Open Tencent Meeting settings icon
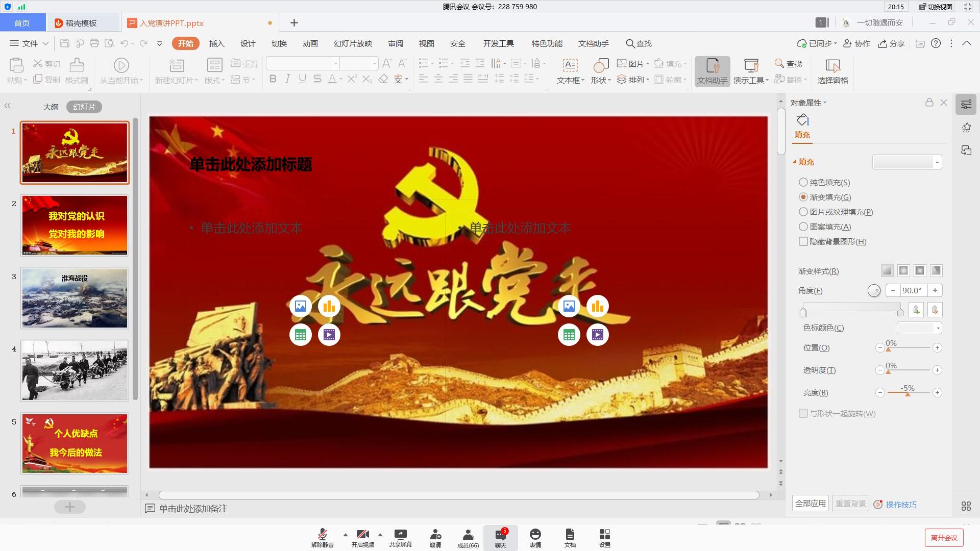 click(x=605, y=538)
